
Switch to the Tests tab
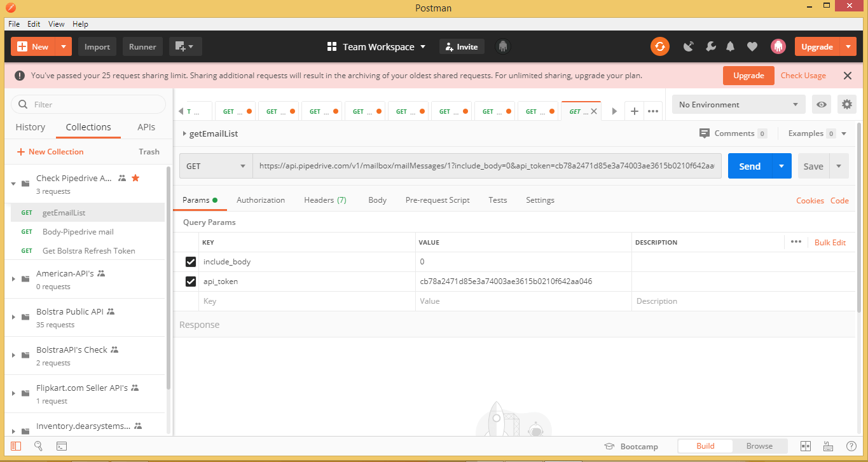click(x=497, y=200)
